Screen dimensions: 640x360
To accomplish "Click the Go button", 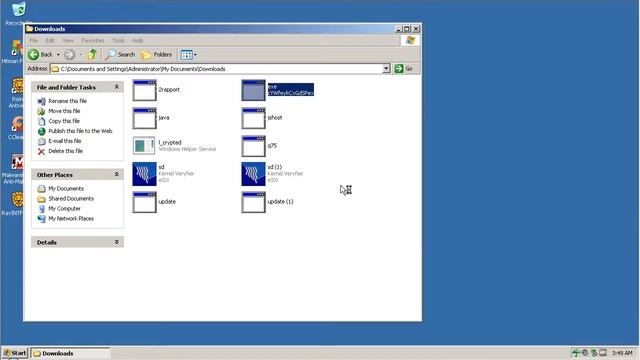I will tap(404, 69).
